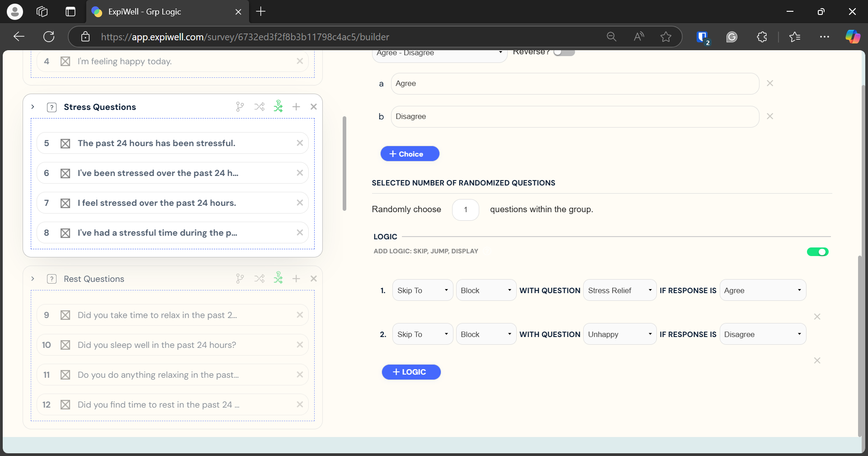
Task: Remove question 9 about relaxing
Action: tap(300, 315)
